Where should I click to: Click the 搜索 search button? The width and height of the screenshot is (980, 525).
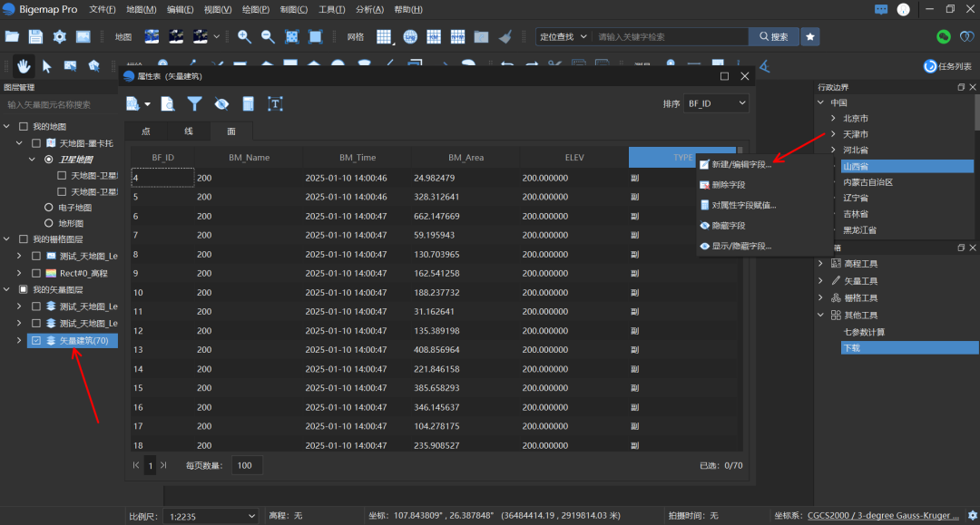(774, 37)
